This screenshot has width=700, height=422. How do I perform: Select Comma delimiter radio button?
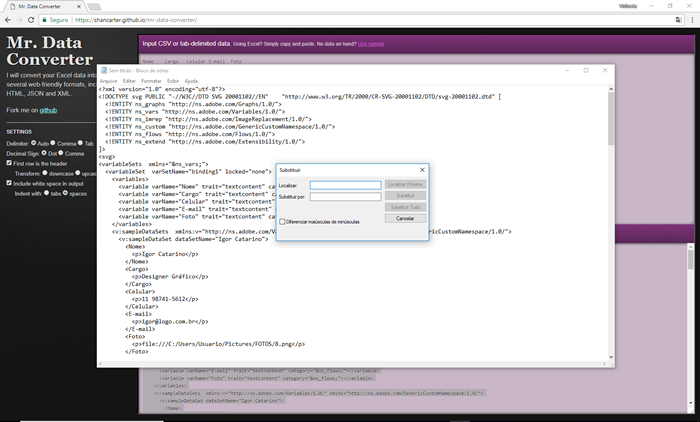(53, 143)
